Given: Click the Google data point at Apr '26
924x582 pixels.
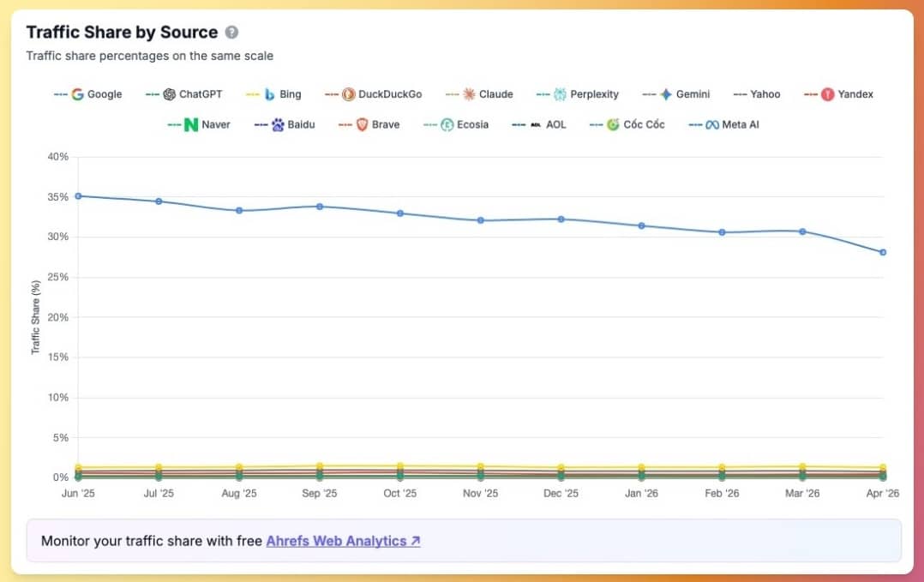Looking at the screenshot, I should click(883, 252).
